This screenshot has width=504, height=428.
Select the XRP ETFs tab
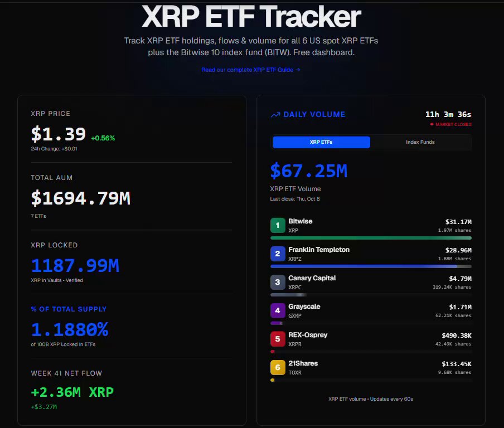(321, 142)
